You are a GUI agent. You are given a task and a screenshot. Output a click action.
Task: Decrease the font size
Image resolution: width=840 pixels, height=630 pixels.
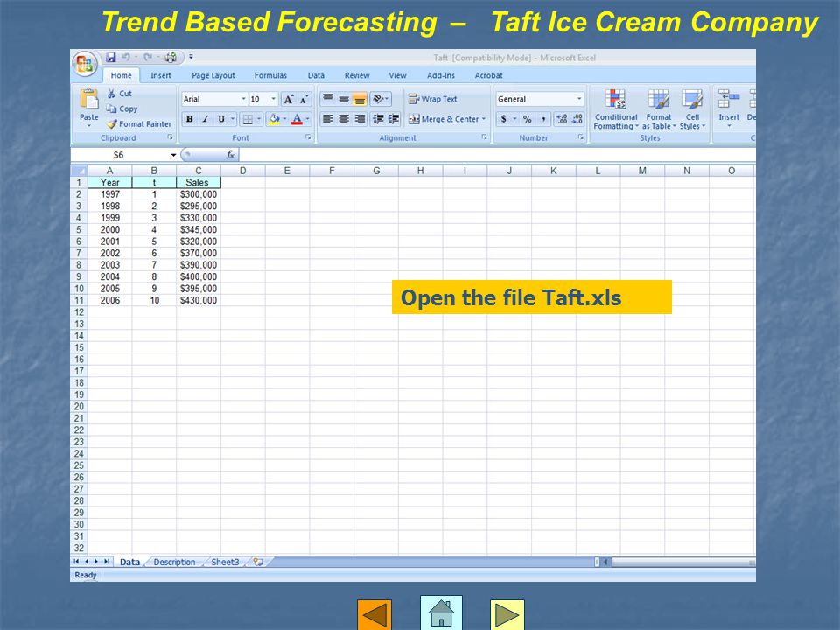(x=304, y=99)
